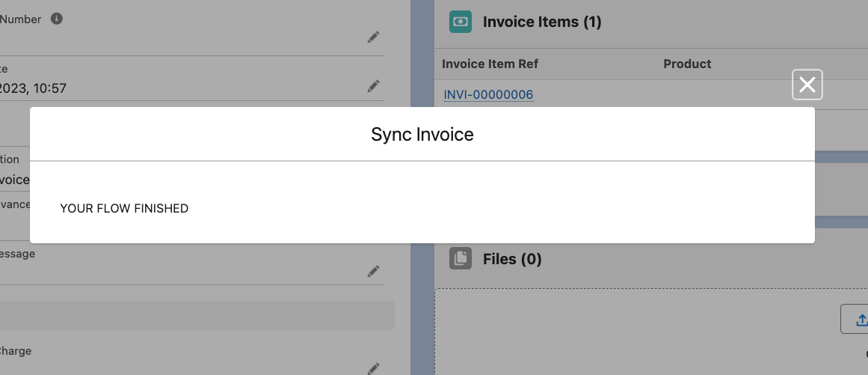This screenshot has width=868, height=375.
Task: Click the Product column header
Action: coord(687,64)
